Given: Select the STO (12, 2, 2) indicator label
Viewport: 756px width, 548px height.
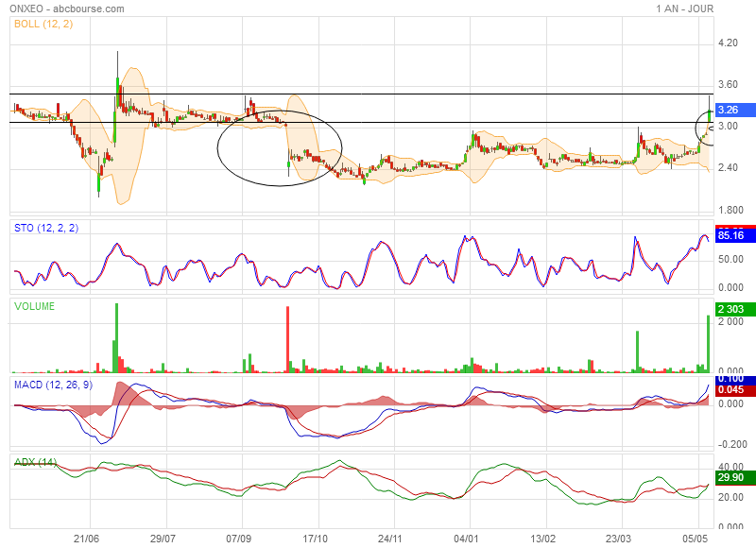Looking at the screenshot, I should click(x=46, y=228).
